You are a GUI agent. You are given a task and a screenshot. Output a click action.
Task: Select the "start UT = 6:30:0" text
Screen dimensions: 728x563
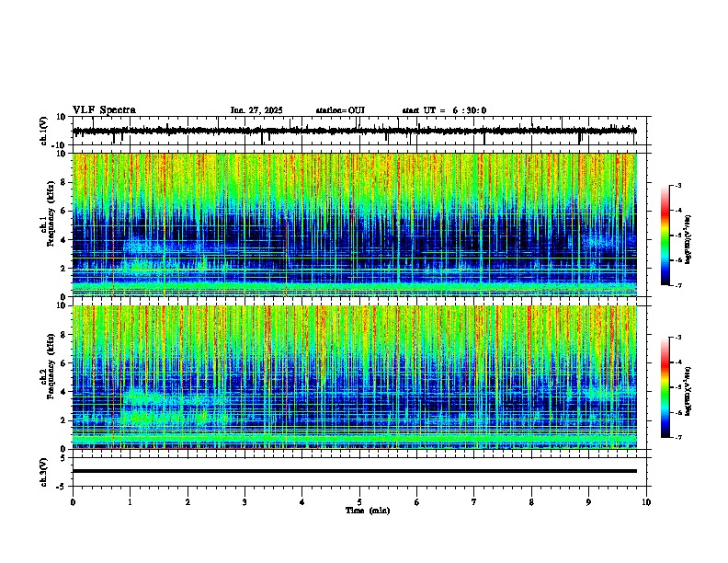444,110
